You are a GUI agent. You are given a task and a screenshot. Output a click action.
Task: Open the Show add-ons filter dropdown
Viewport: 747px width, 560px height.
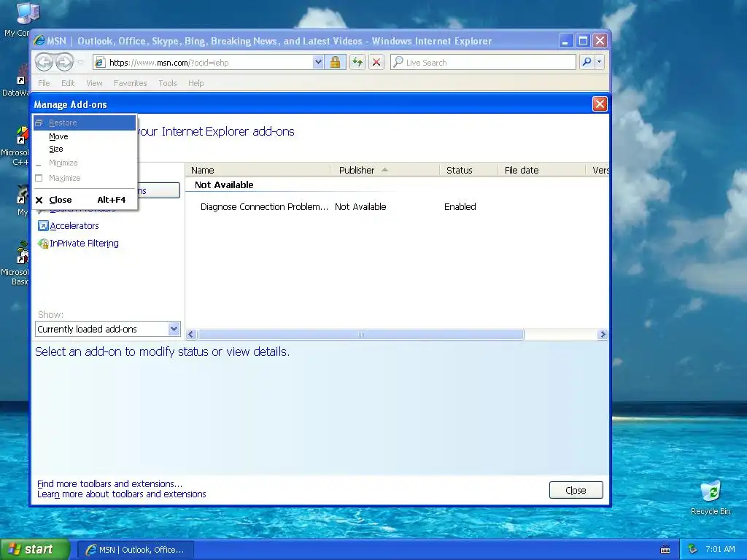108,329
